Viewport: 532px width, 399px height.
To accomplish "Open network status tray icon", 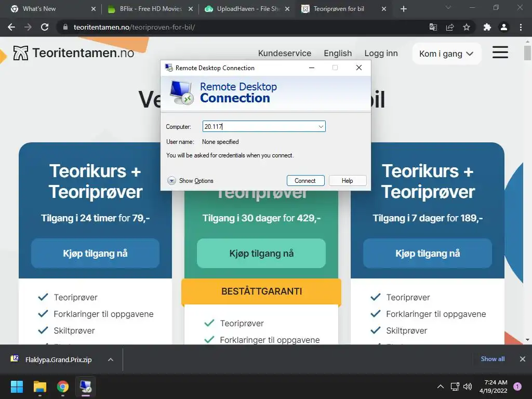I will point(455,387).
